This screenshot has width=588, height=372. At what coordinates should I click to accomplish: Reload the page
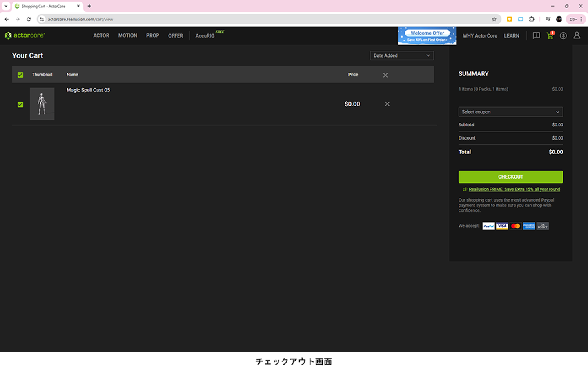pyautogui.click(x=29, y=19)
